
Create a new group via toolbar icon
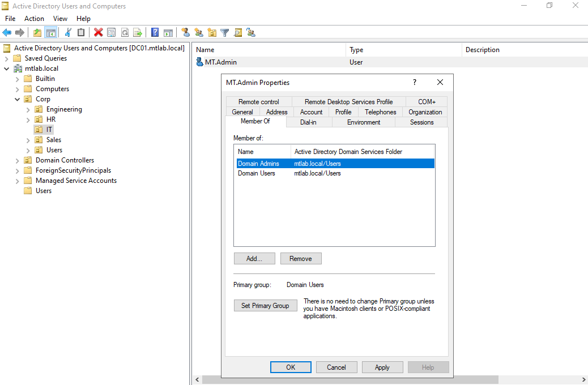click(199, 33)
